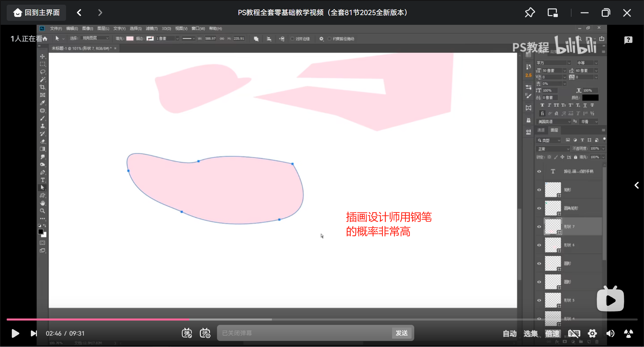This screenshot has width=644, height=347.
Task: Switch to mini player window mode
Action: click(552, 13)
